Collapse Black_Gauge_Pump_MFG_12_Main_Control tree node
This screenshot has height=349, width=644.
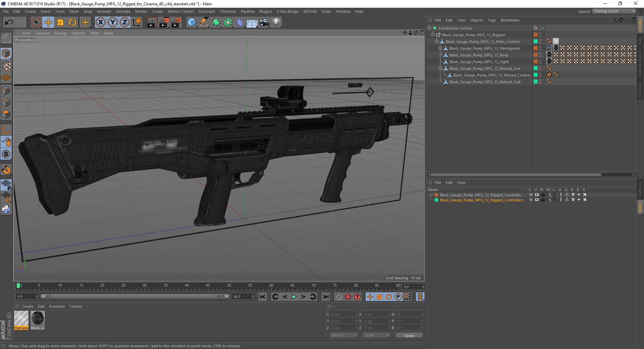click(436, 42)
